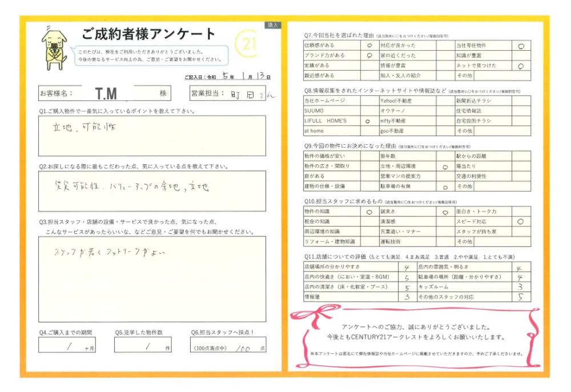Select the Q1 answer box with 立地、可能性
The width and height of the screenshot is (571, 392).
tap(152, 136)
